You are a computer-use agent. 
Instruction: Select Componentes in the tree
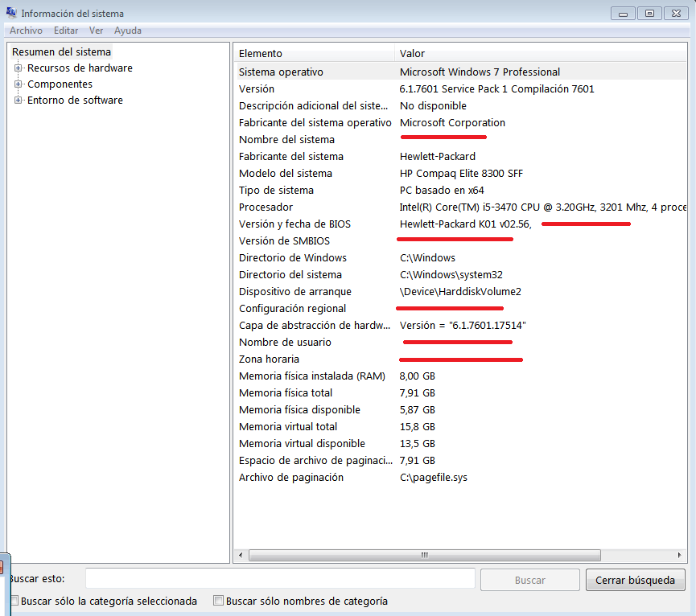click(x=60, y=84)
